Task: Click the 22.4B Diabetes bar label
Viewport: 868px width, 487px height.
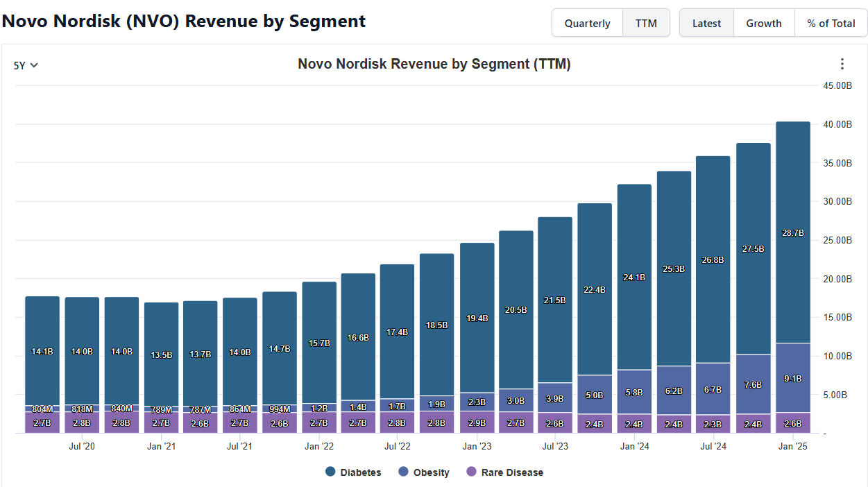Action: (x=595, y=289)
